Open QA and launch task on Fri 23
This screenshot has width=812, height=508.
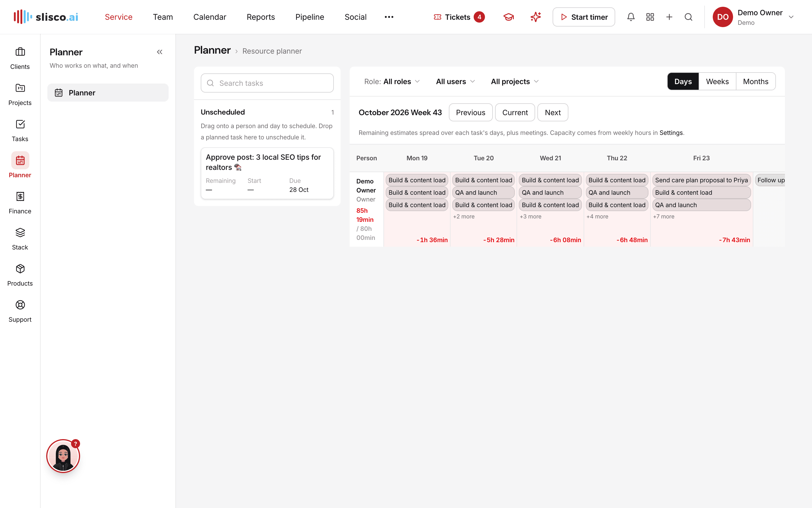701,205
